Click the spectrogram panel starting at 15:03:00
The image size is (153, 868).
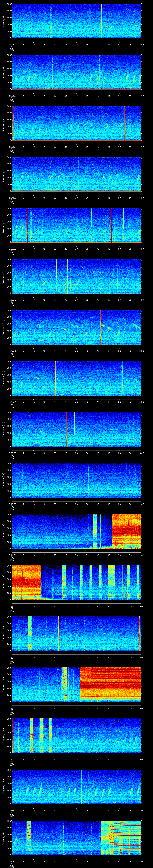coord(76,123)
